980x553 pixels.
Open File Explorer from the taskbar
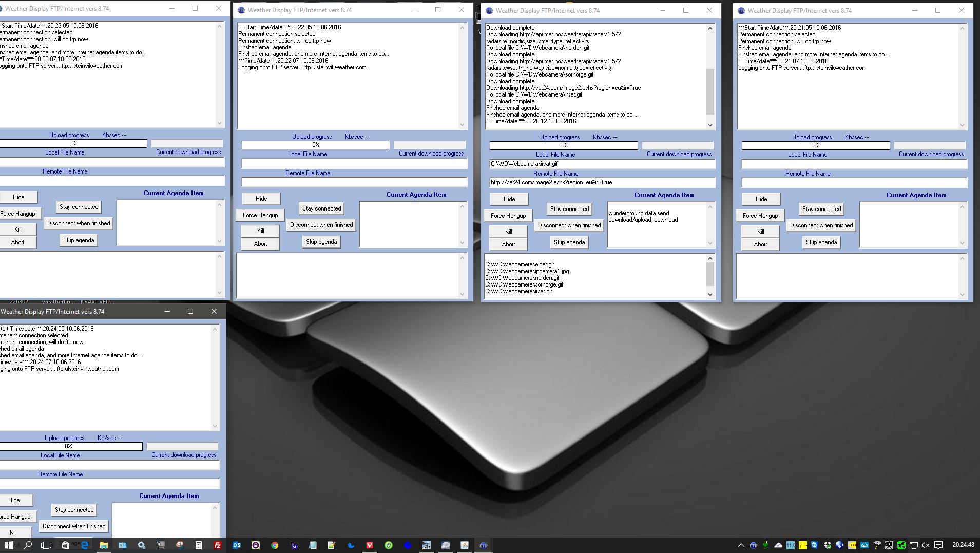(103, 545)
